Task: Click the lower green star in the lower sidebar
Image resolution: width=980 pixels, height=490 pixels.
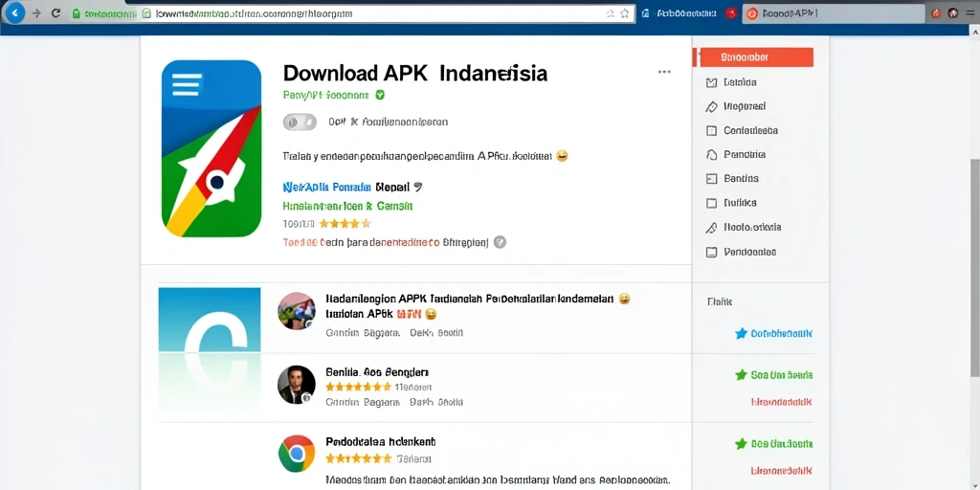Action: [742, 444]
